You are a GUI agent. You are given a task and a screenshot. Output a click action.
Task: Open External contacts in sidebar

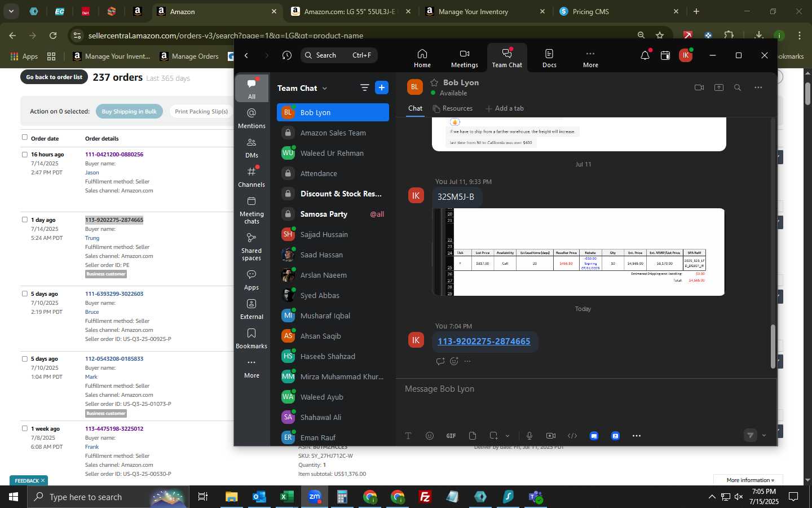(x=251, y=309)
